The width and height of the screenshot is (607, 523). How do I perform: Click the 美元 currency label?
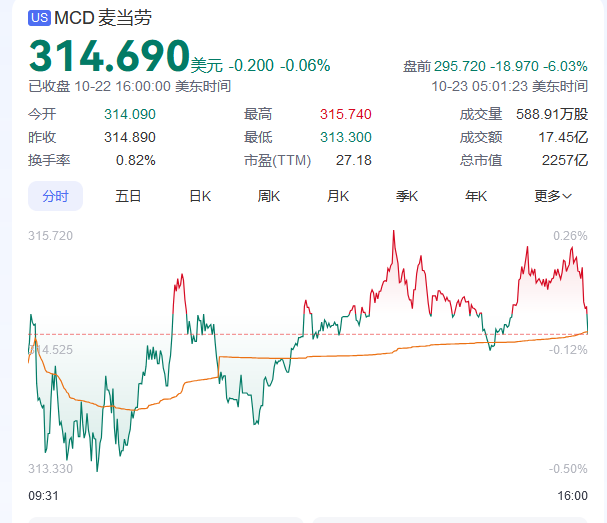pyautogui.click(x=207, y=65)
